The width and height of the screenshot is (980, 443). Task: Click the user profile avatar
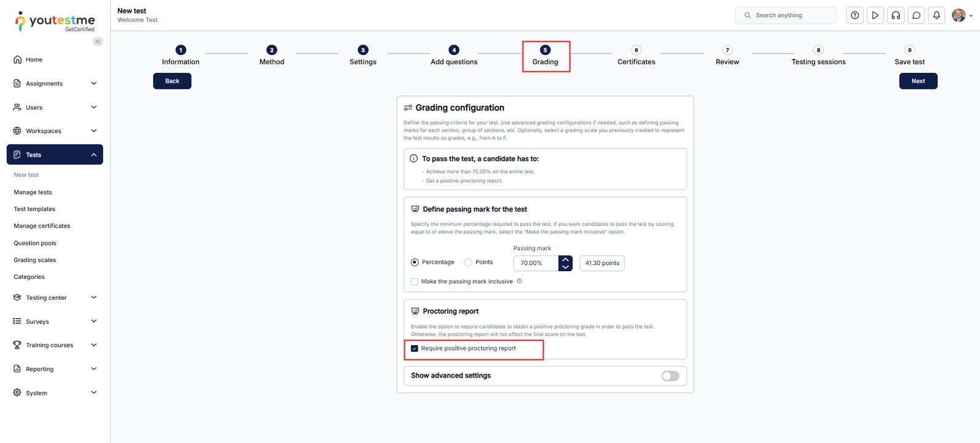[959, 15]
